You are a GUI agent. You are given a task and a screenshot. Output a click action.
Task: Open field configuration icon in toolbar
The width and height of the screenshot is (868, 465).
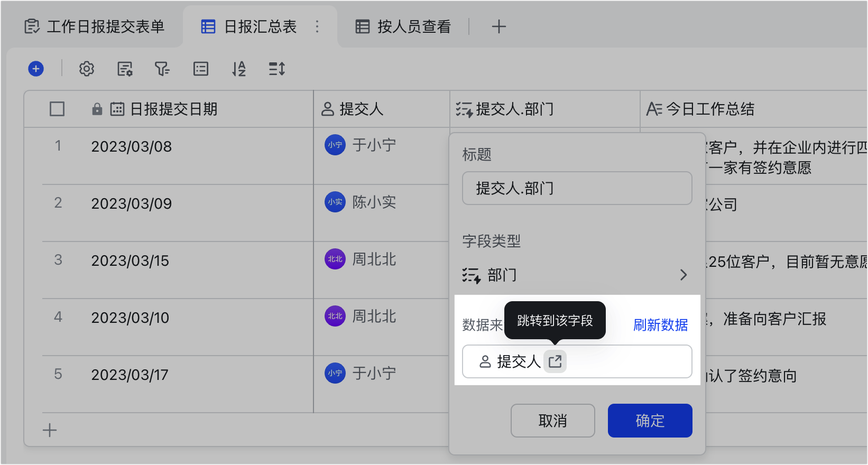click(125, 69)
